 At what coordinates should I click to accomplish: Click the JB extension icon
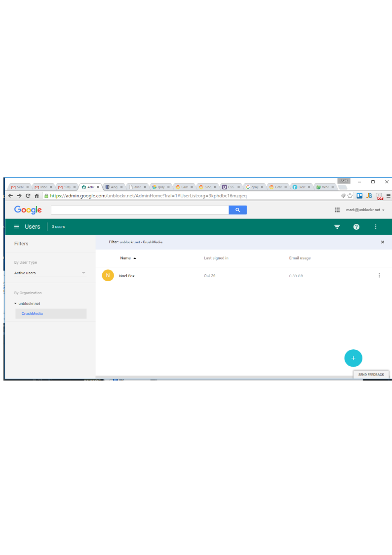[369, 196]
